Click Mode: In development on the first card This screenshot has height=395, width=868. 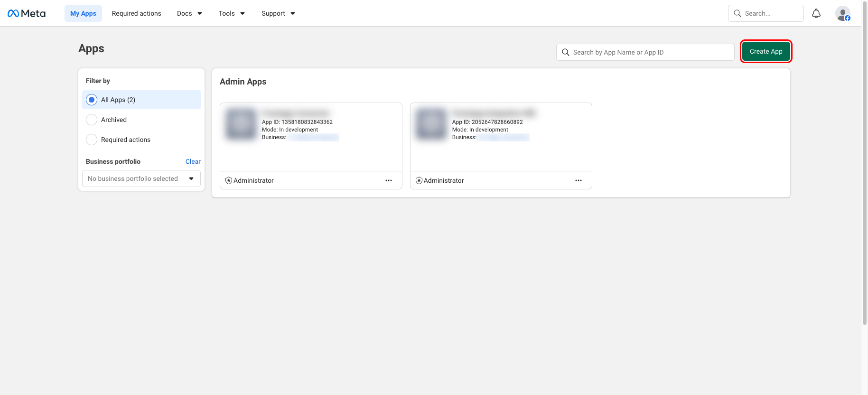[290, 130]
